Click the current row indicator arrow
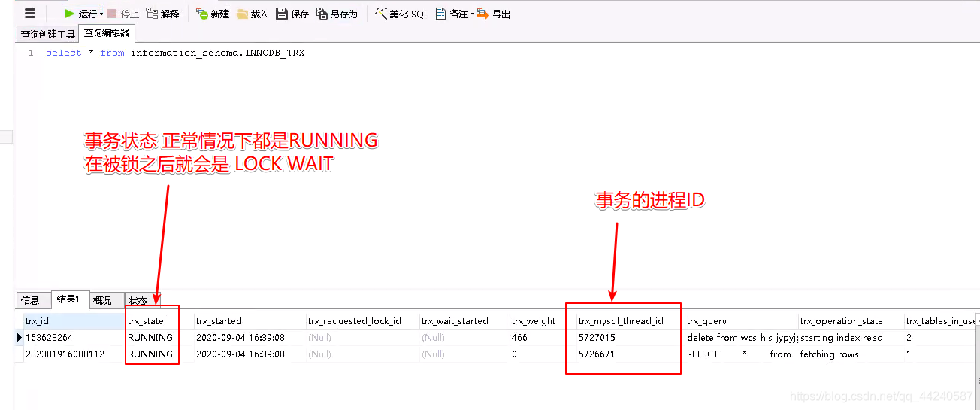Viewport: 980px width, 410px height. (x=19, y=338)
